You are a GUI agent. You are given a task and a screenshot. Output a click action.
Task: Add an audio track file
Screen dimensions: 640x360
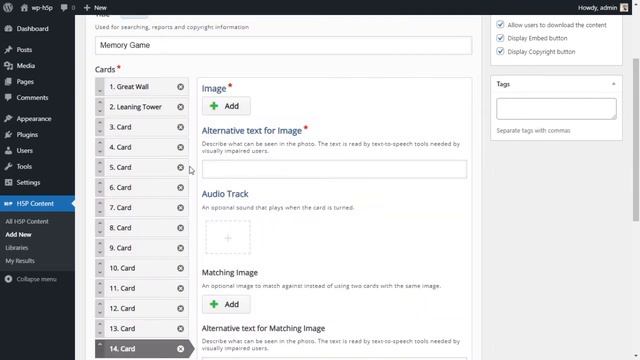point(228,238)
